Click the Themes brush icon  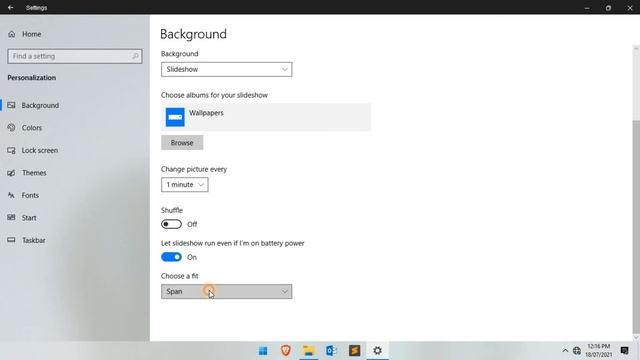(11, 173)
